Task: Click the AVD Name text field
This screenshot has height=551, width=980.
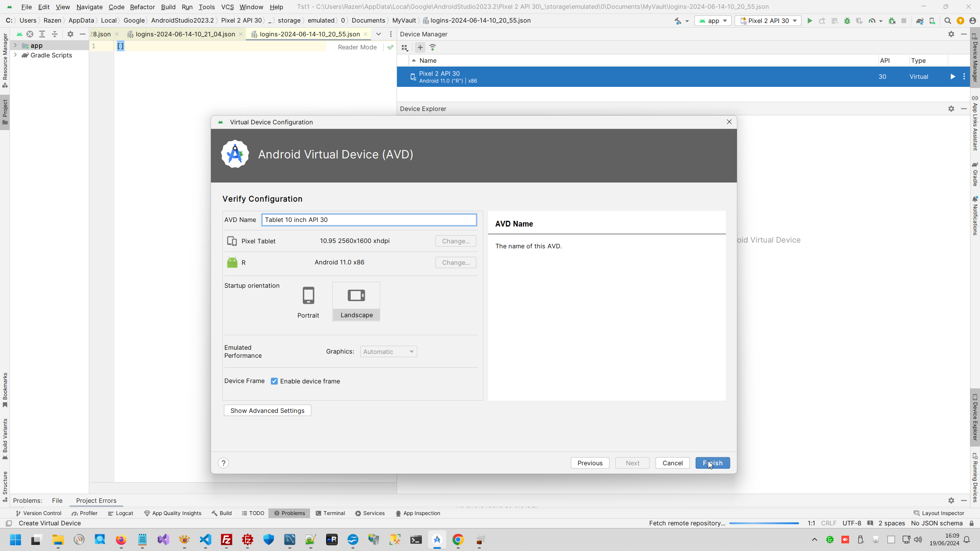Action: pos(369,220)
